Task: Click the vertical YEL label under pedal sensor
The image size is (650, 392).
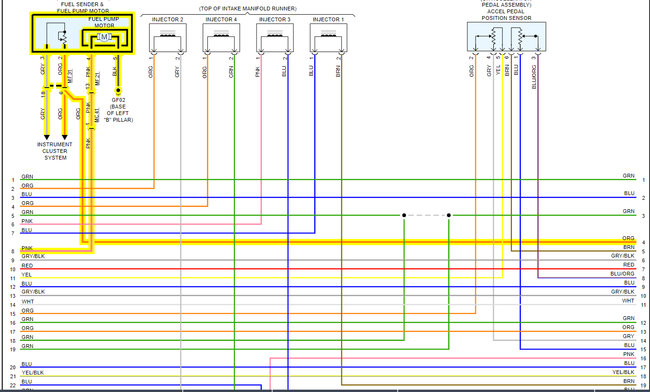Action: pos(498,70)
